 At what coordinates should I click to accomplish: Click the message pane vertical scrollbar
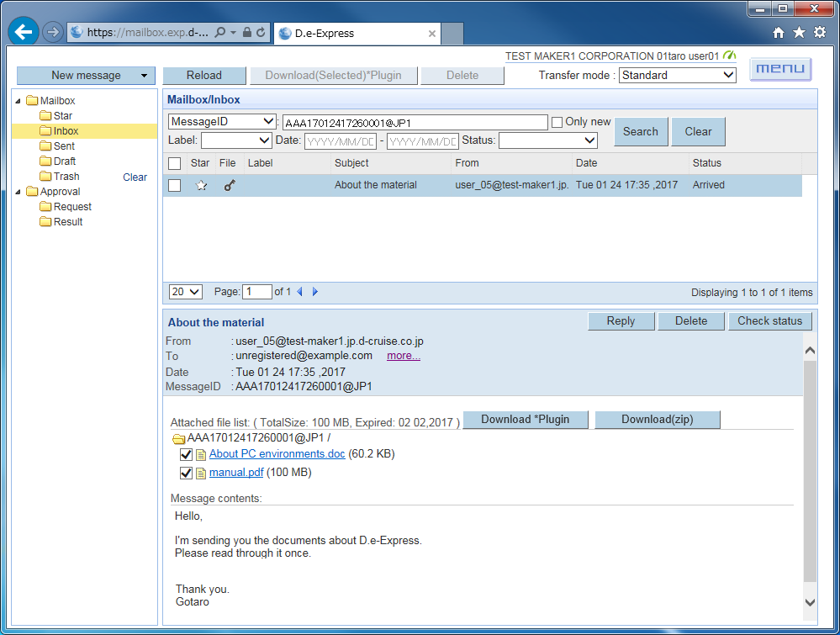point(810,471)
